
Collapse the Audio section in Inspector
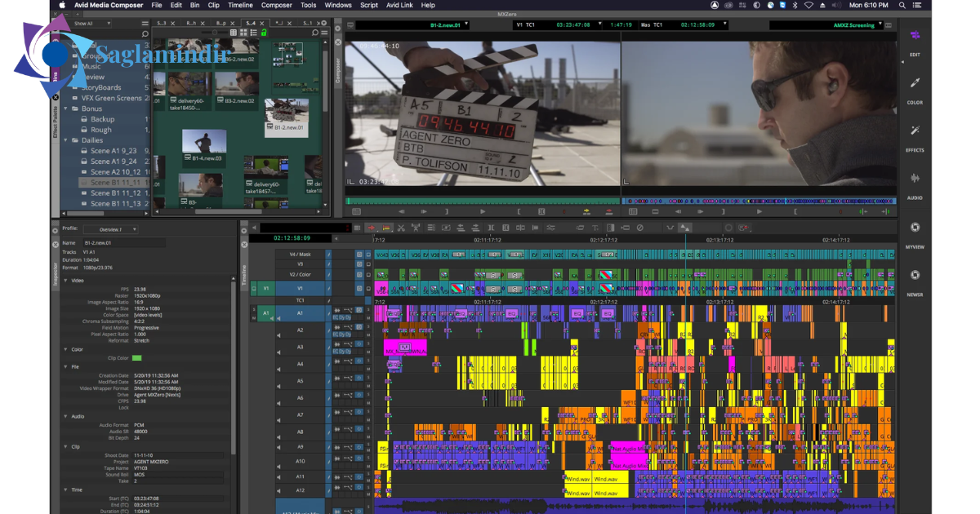tap(65, 416)
